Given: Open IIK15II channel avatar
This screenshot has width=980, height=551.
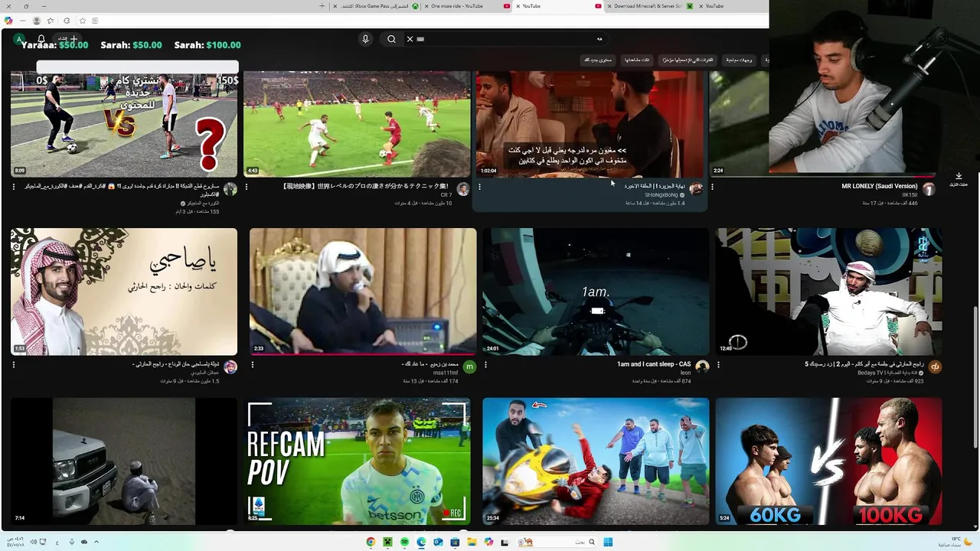Looking at the screenshot, I should click(929, 189).
